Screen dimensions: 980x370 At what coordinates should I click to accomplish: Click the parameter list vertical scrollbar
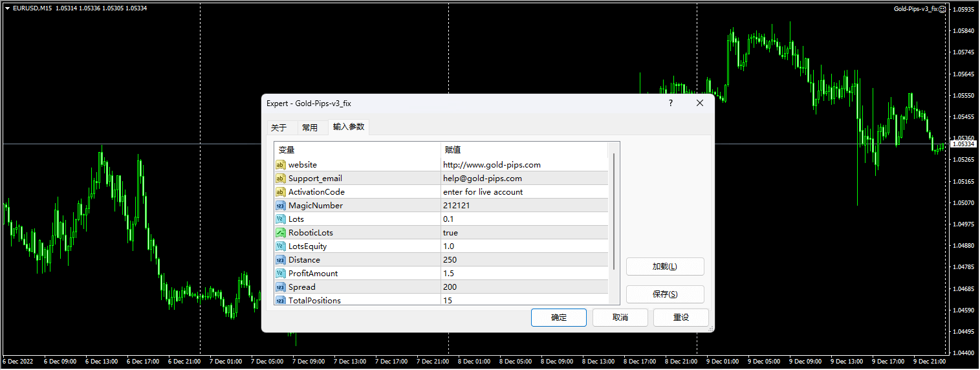coord(614,212)
